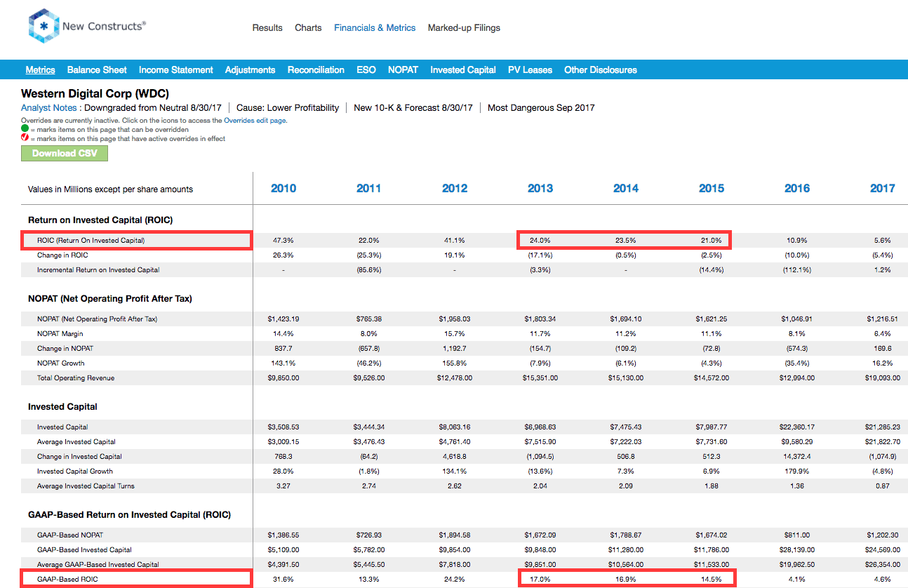Open Marked-up Filings page
This screenshot has width=908, height=588.
click(464, 28)
